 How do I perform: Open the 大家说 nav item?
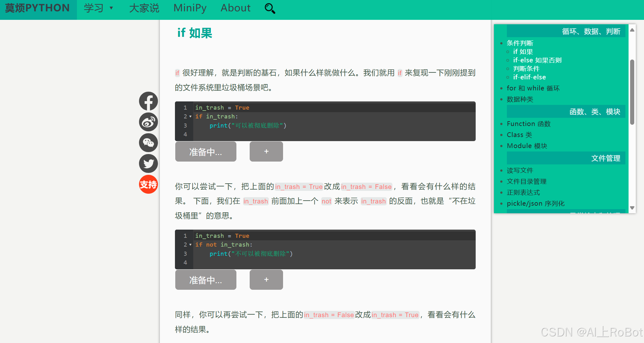pos(144,8)
